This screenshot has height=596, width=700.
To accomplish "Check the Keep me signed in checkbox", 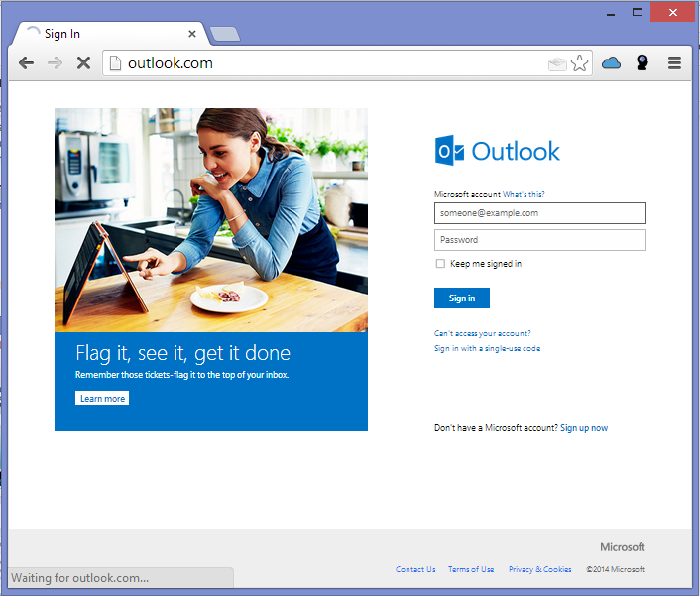I will (x=440, y=264).
